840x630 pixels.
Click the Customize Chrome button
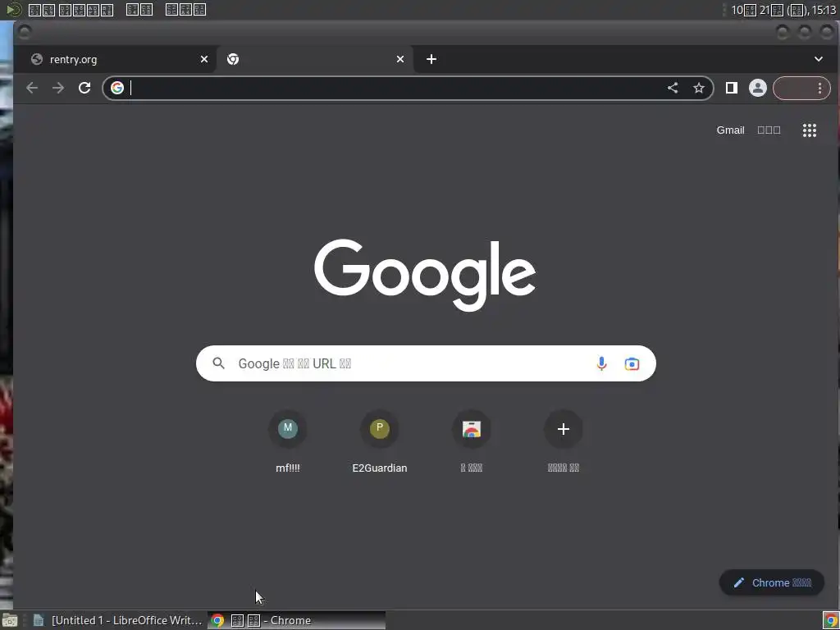click(771, 583)
